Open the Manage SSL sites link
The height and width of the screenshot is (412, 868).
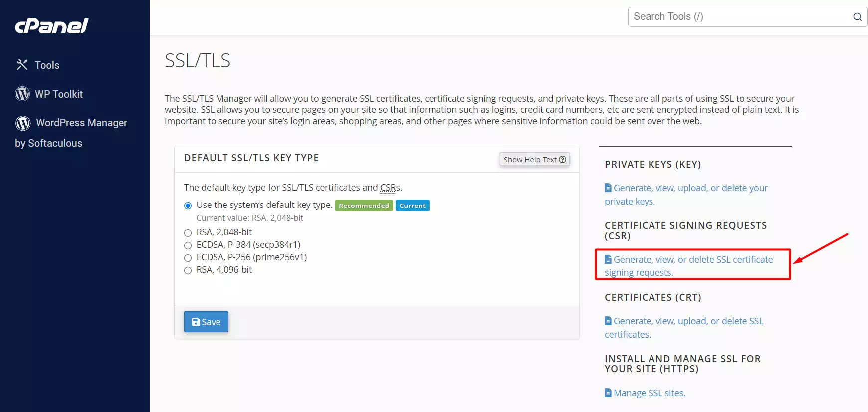click(645, 393)
